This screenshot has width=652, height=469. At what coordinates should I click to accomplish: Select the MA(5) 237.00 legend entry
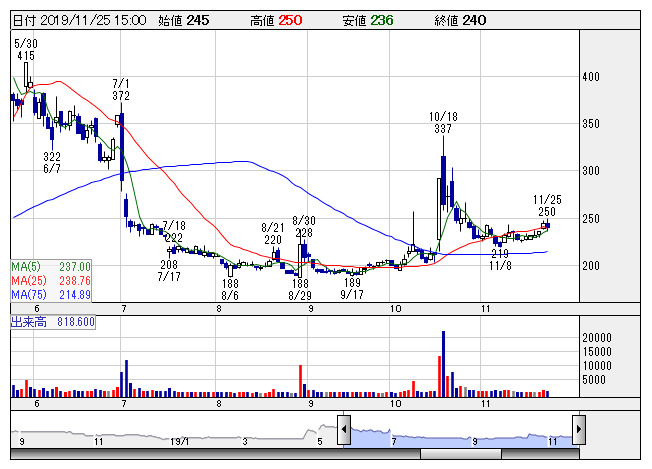pos(51,266)
